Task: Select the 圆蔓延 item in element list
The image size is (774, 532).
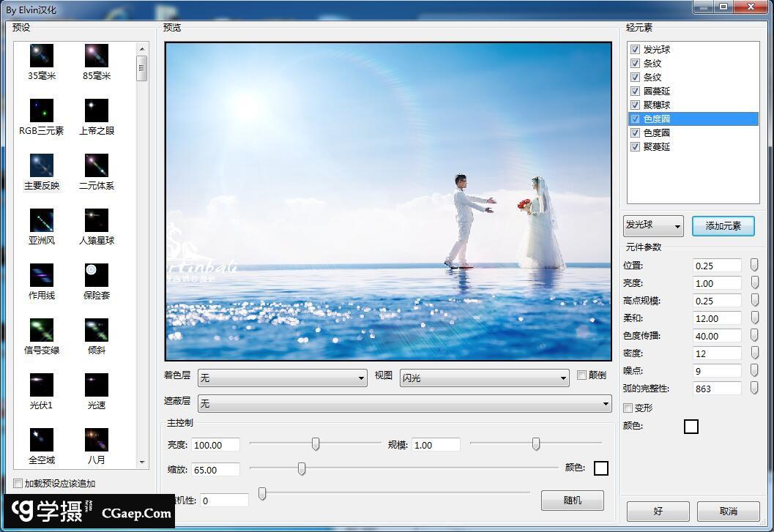Action: (657, 91)
